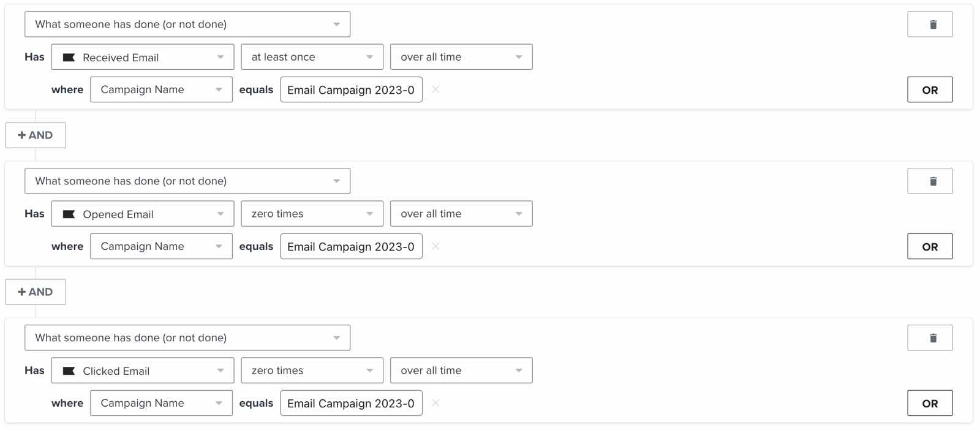Image resolution: width=980 pixels, height=430 pixels.
Task: Remove the Opened Email campaign name filter (x)
Action: pyautogui.click(x=435, y=246)
